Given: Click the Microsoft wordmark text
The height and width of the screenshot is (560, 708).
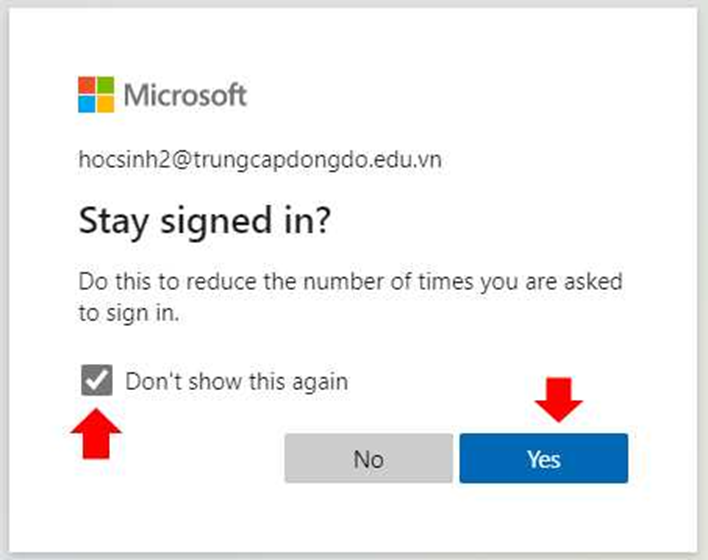Looking at the screenshot, I should click(185, 95).
